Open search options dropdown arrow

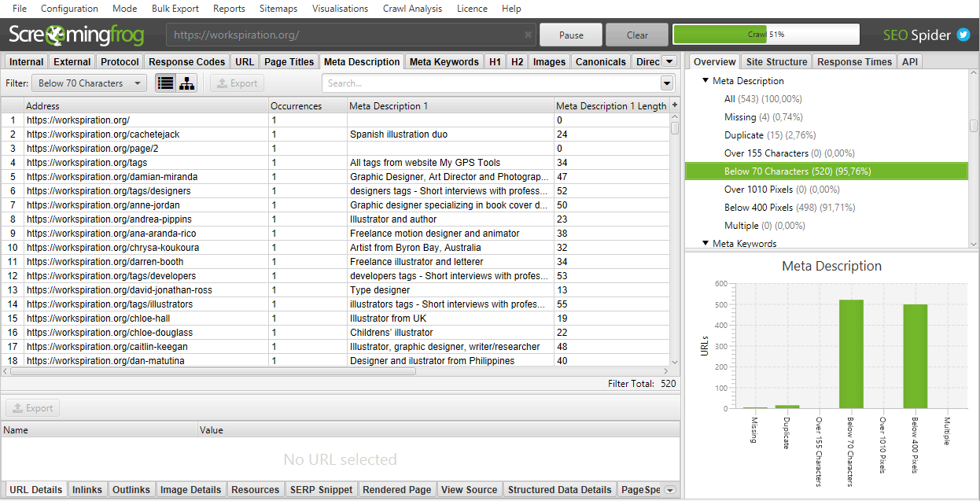coord(667,83)
